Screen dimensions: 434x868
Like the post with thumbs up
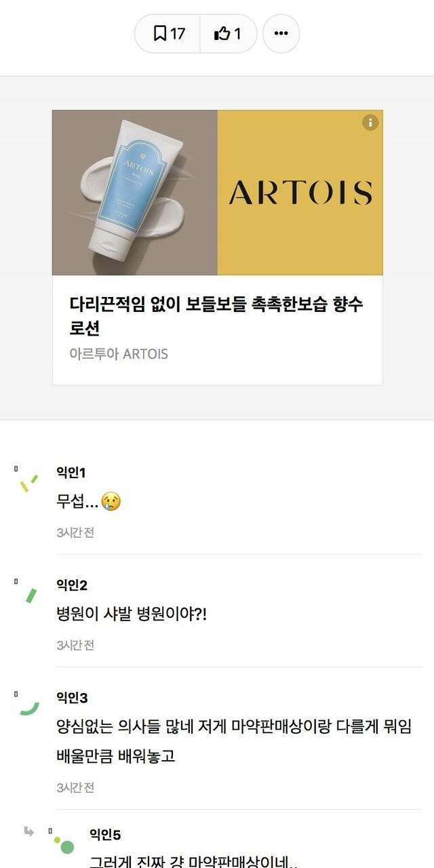(x=228, y=33)
